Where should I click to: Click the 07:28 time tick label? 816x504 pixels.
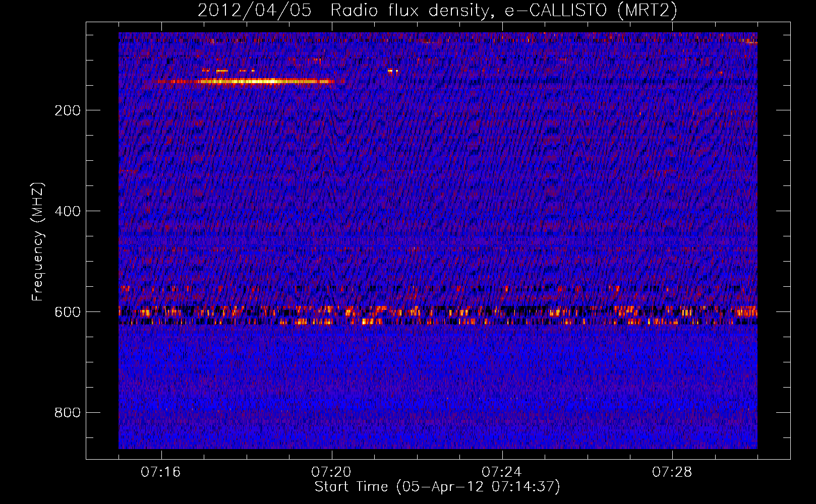coord(672,472)
